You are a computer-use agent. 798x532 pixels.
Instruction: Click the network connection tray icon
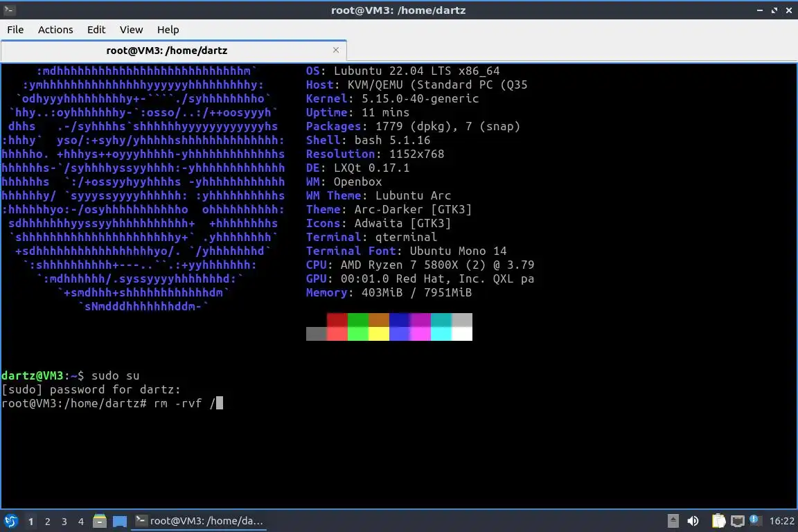738,521
